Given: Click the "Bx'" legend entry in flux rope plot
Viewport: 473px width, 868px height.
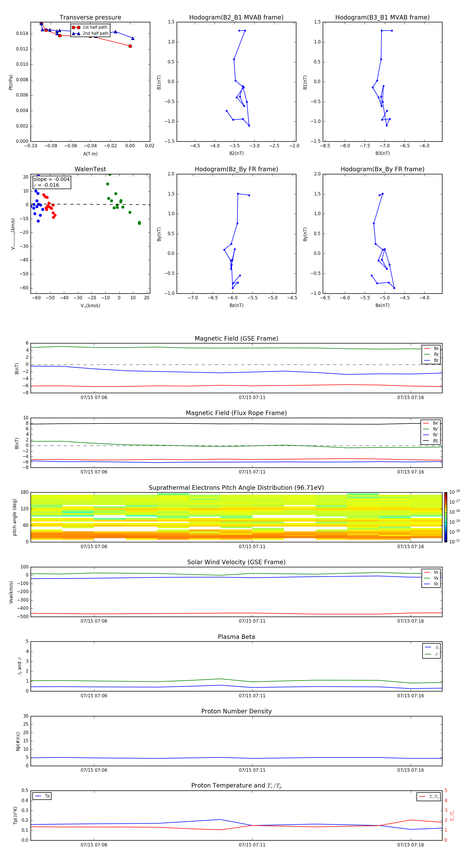Looking at the screenshot, I should tap(431, 423).
